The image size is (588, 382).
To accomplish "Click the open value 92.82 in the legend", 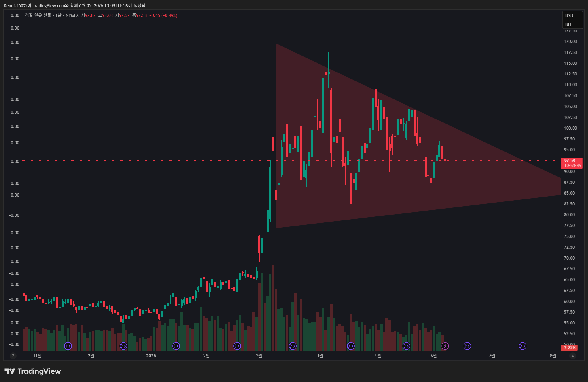I will click(90, 15).
